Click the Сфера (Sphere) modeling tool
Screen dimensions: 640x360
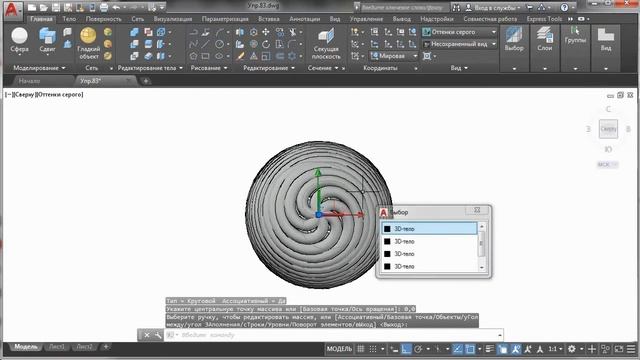pyautogui.click(x=19, y=40)
